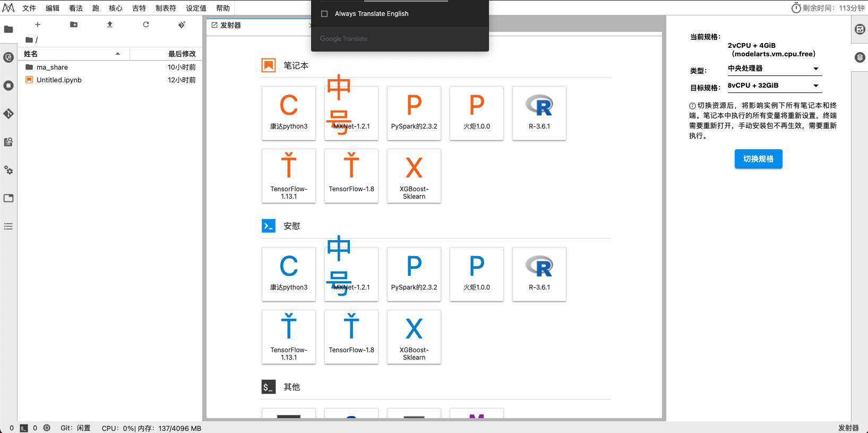The width and height of the screenshot is (868, 433).
Task: Open the 帮助 menu
Action: click(x=223, y=8)
